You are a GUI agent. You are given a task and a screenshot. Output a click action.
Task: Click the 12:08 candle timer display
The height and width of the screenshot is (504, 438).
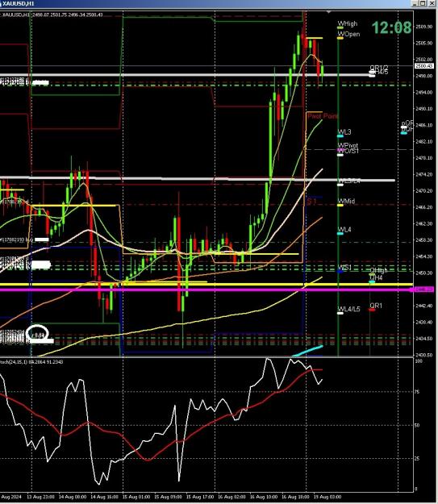[392, 27]
